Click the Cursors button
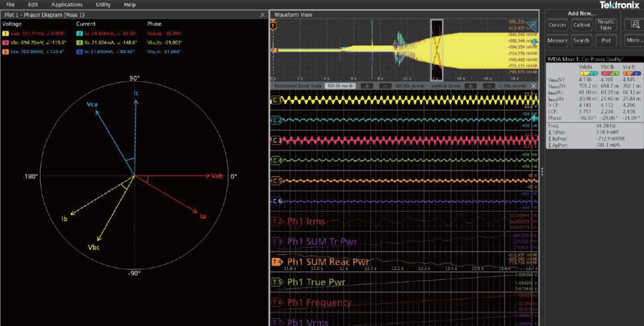The width and height of the screenshot is (644, 326). (558, 25)
